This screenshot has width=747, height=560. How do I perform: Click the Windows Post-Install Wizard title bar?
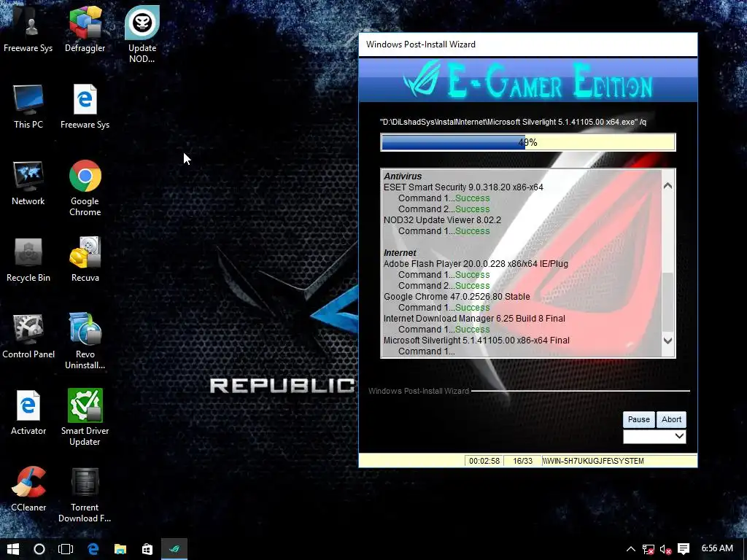click(528, 44)
